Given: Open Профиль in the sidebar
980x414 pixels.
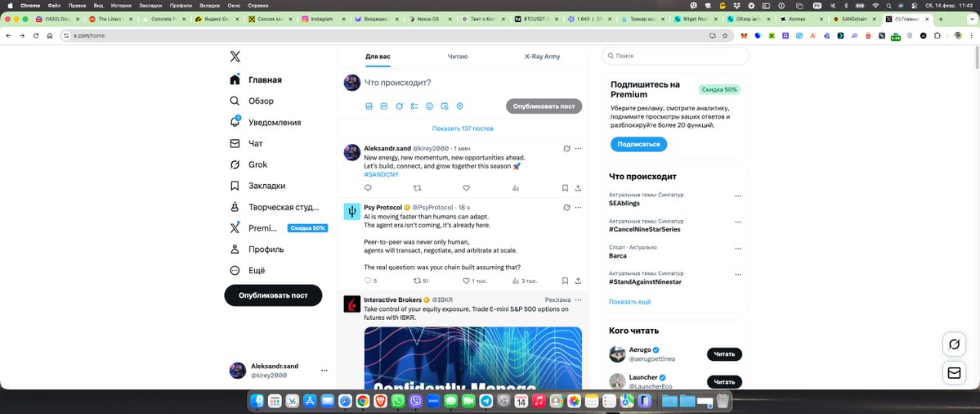Looking at the screenshot, I should [x=257, y=249].
